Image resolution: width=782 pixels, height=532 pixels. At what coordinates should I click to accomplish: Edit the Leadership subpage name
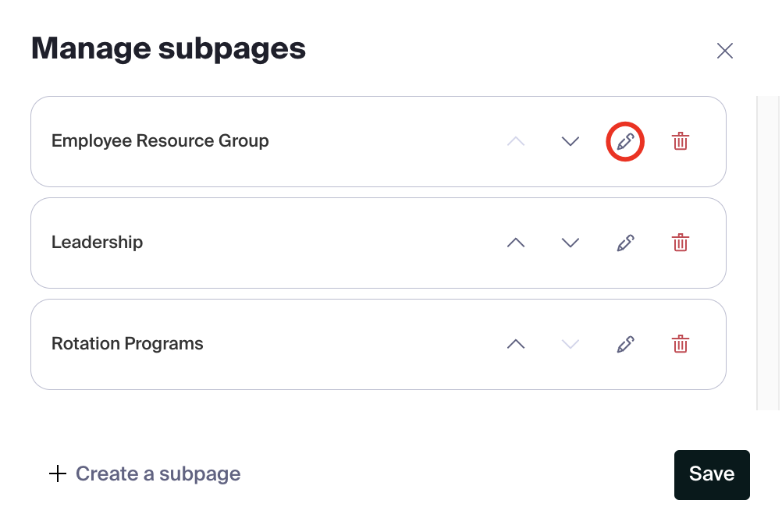[625, 243]
